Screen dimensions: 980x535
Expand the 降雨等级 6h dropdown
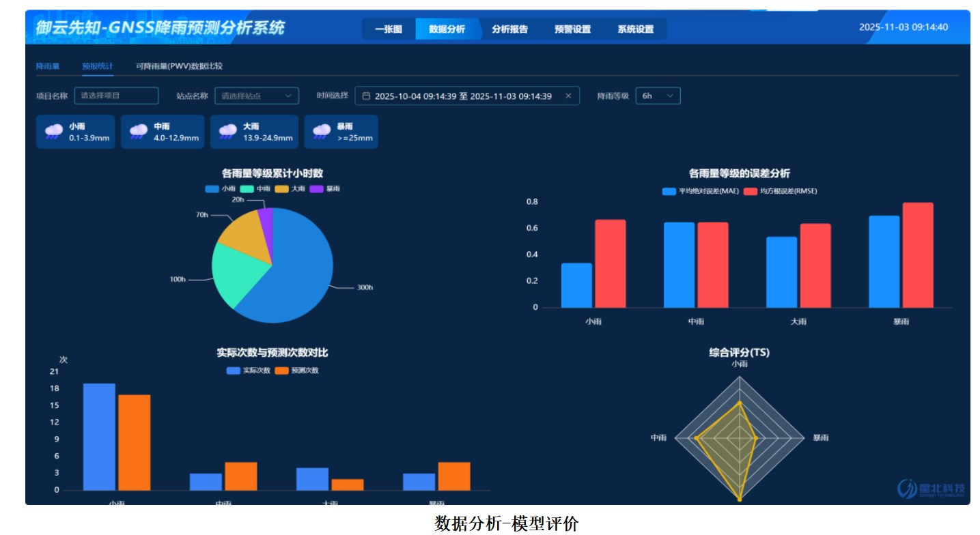click(658, 96)
